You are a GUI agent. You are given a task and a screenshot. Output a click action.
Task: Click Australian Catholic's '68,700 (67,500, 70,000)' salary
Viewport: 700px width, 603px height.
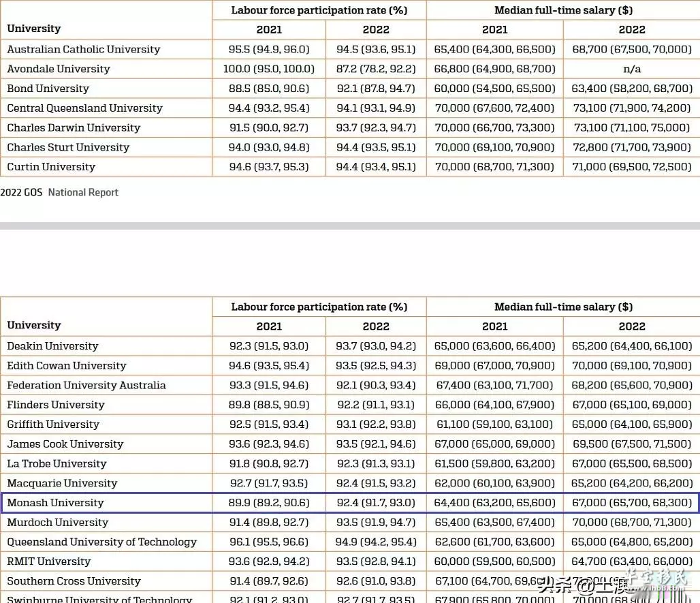(632, 49)
